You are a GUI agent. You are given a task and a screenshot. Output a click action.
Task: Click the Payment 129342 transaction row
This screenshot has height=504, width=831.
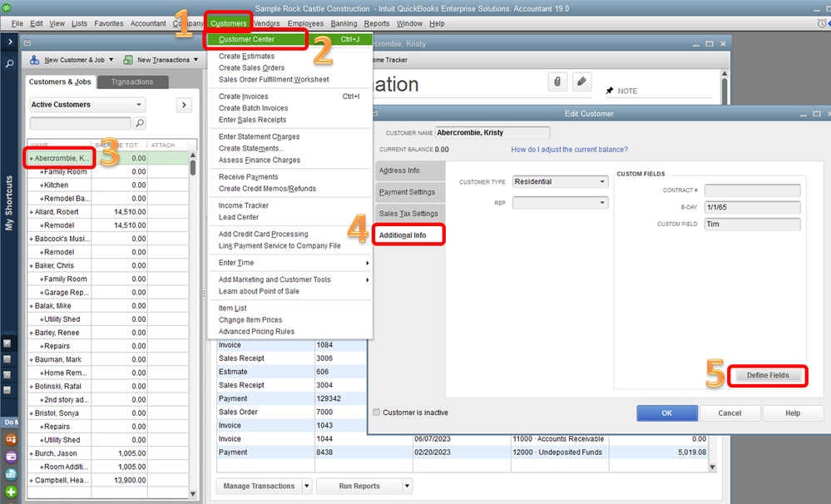tap(290, 398)
